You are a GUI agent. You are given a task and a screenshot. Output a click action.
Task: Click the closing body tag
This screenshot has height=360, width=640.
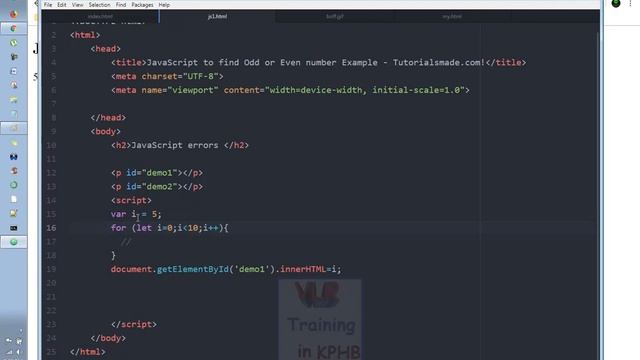[108, 338]
